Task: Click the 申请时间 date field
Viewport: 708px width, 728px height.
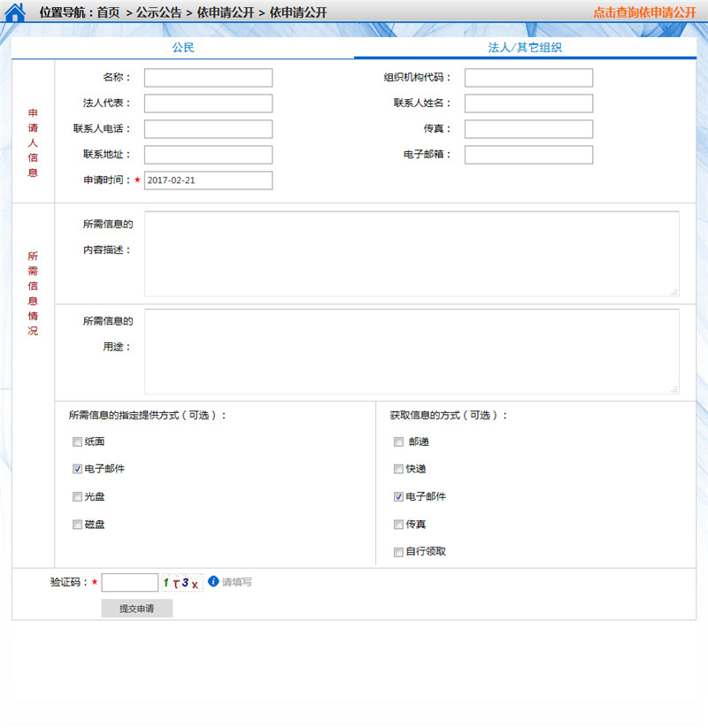Action: pyautogui.click(x=208, y=180)
